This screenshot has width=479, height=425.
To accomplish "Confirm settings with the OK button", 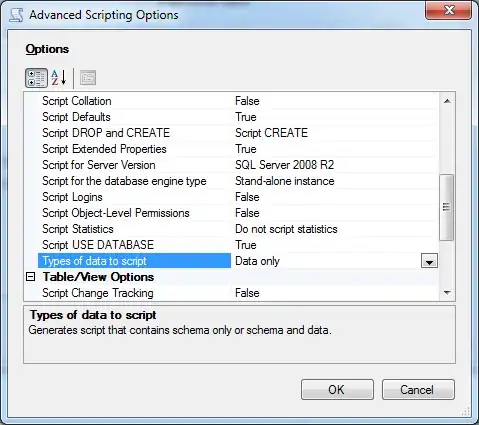I will (337, 389).
